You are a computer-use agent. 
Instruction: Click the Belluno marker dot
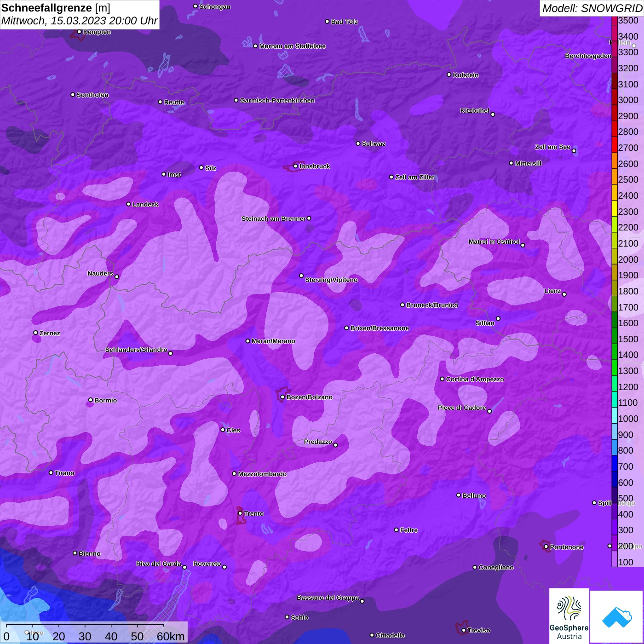(x=458, y=495)
